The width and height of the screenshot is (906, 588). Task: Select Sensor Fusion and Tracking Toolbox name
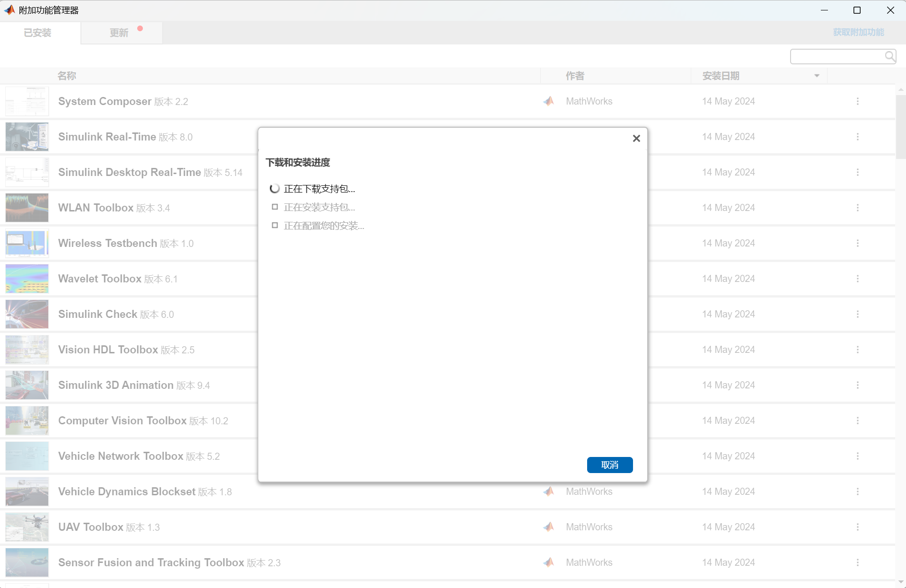tap(151, 562)
